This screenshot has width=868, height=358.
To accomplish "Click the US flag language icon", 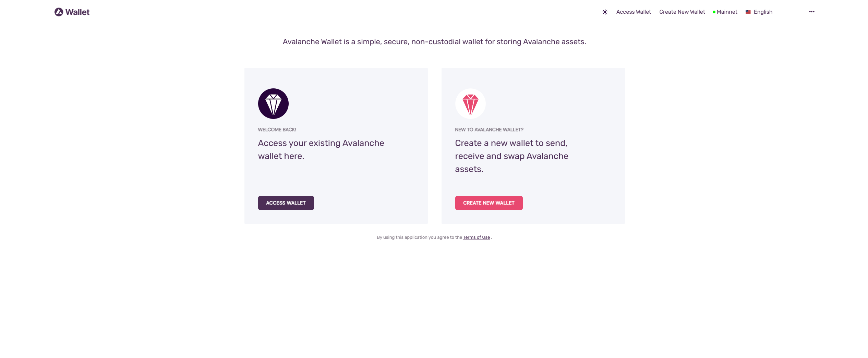I will 748,12.
